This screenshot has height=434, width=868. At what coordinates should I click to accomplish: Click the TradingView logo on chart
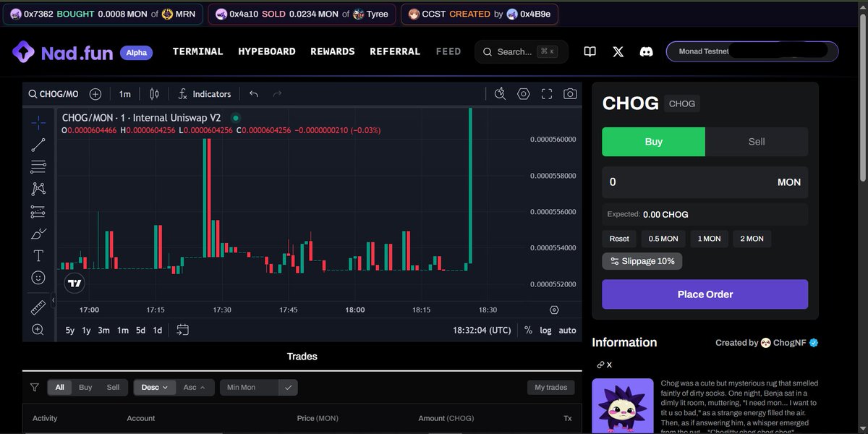pyautogui.click(x=74, y=284)
